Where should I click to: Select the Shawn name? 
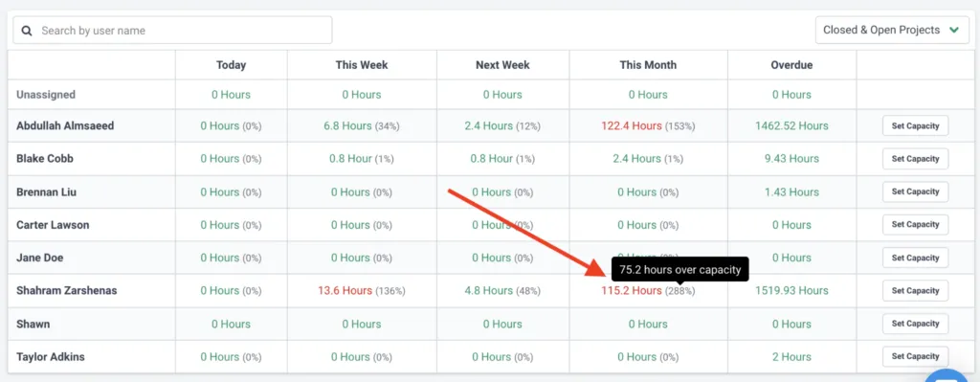coord(33,324)
